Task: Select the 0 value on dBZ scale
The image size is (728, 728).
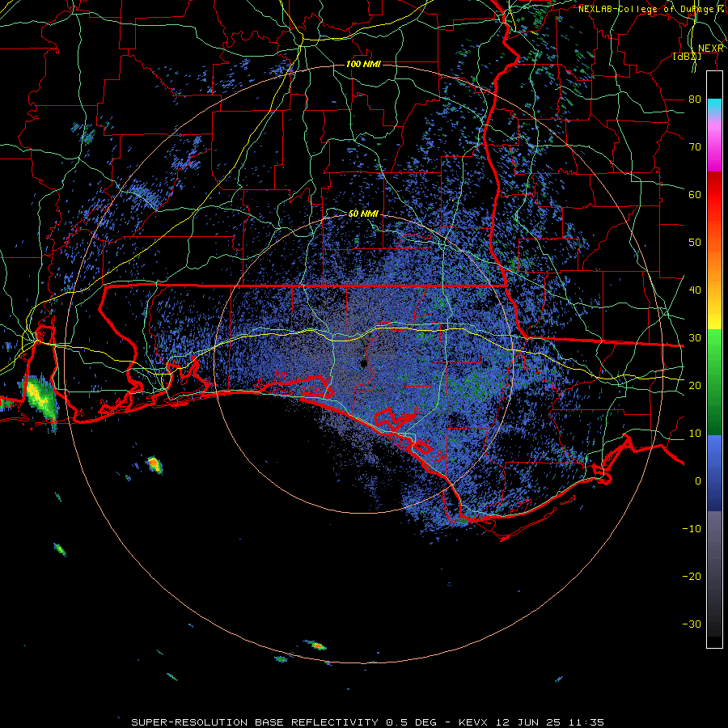Action: click(x=698, y=481)
